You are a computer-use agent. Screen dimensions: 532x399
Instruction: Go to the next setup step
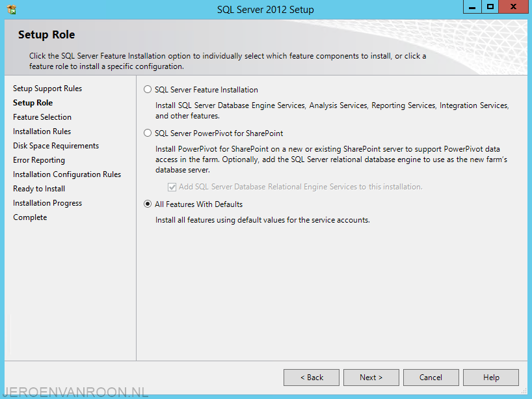[x=371, y=378]
